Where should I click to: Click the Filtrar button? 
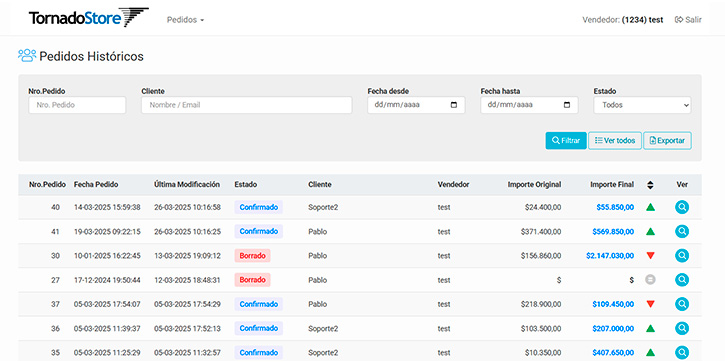pos(566,141)
